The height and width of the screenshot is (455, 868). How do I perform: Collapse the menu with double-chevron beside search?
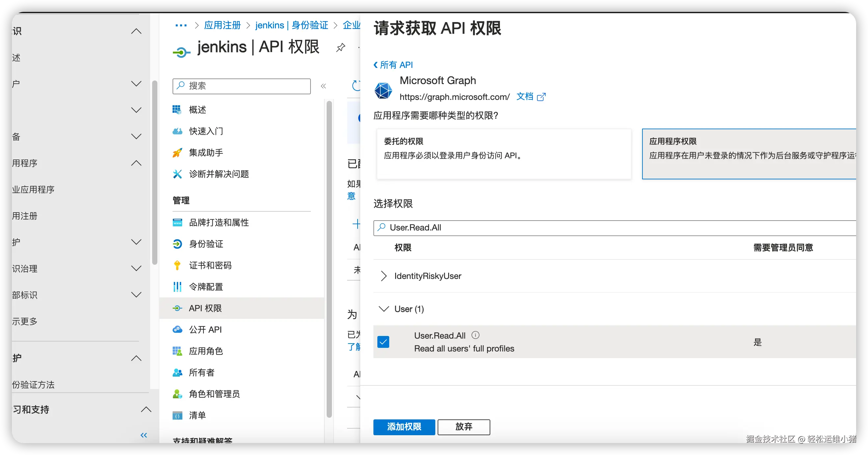[323, 86]
